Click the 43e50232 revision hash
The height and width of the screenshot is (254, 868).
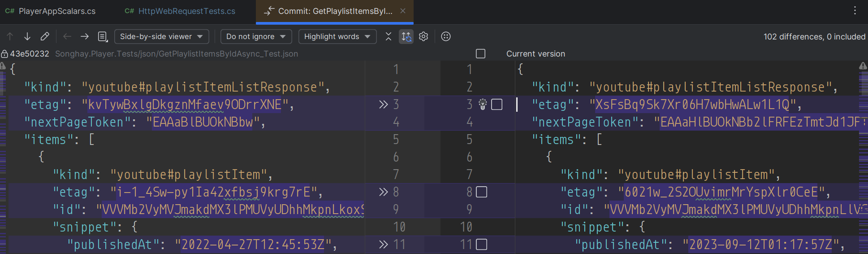pyautogui.click(x=30, y=54)
